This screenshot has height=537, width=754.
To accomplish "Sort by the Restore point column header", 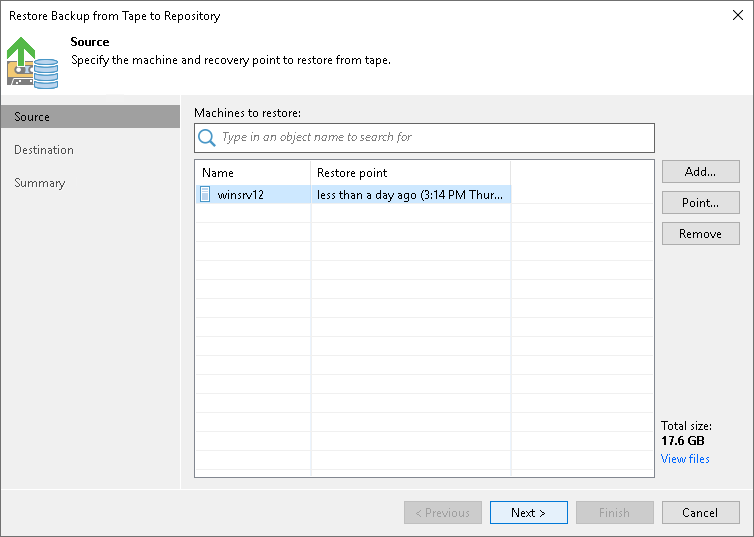I will point(411,173).
